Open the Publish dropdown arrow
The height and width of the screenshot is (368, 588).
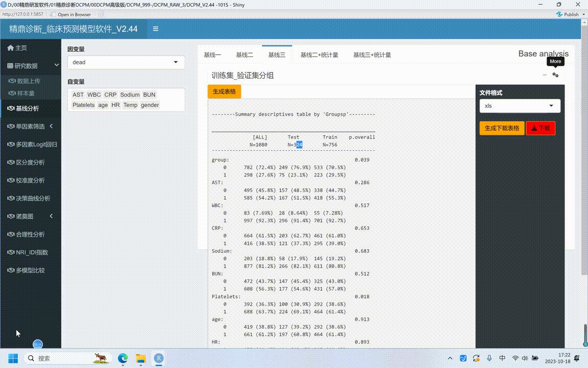click(583, 14)
